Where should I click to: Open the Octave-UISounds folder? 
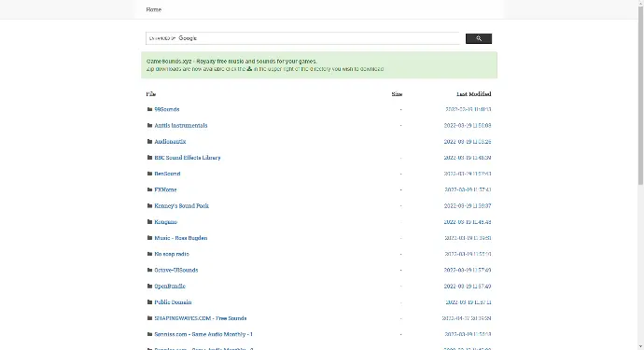pos(176,270)
